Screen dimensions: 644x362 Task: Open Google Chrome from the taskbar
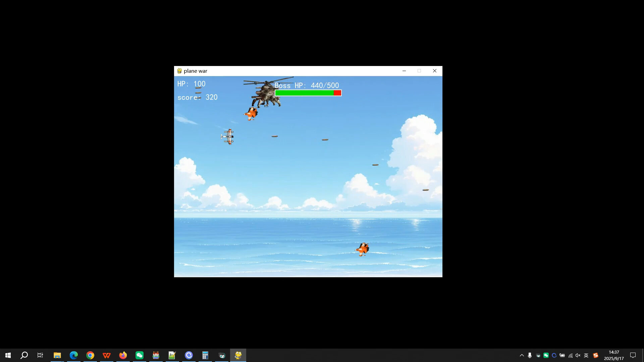pos(90,355)
